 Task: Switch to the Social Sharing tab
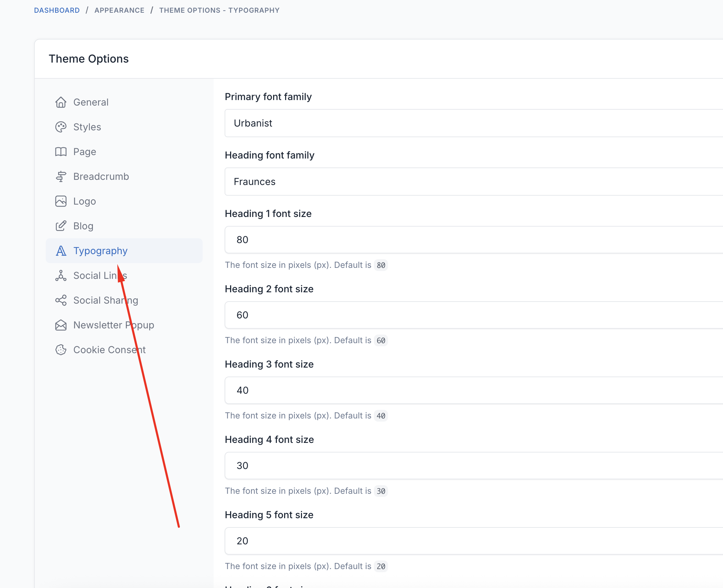(124, 300)
